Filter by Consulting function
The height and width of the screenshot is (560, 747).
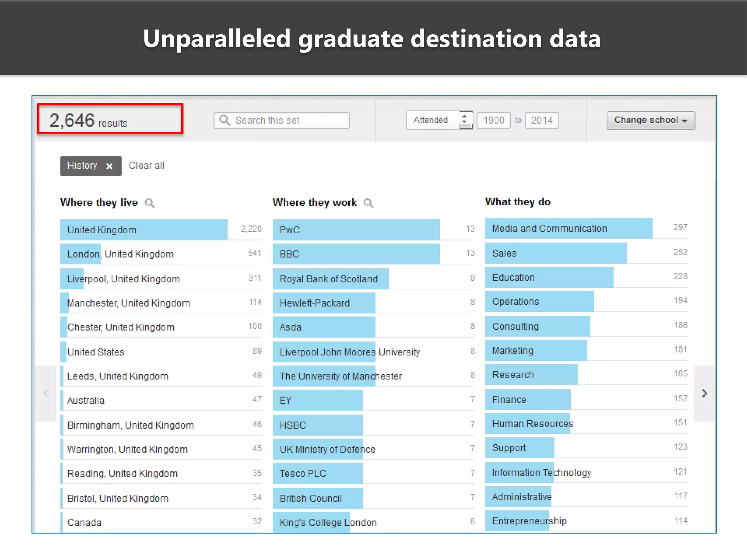(586, 326)
